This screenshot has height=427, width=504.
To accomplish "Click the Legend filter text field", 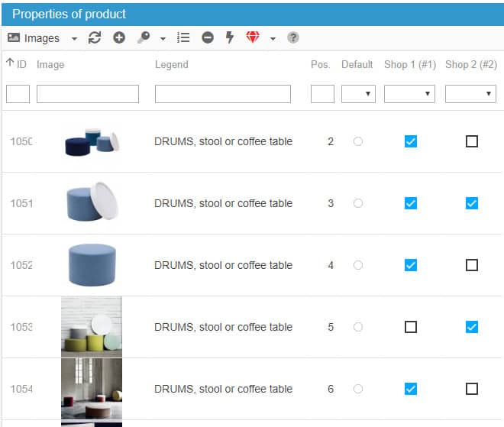I will (x=222, y=94).
